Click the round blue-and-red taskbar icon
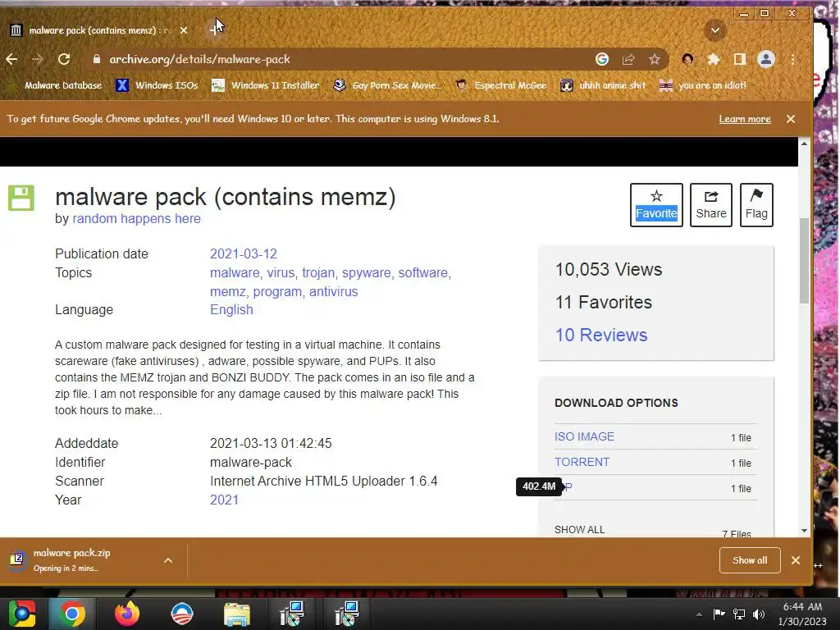Screen dimensions: 840x630 pos(181,614)
